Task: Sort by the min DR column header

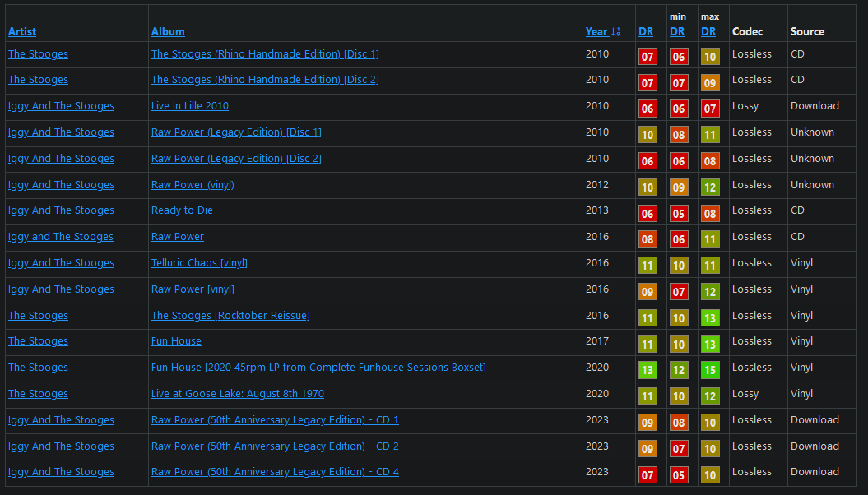Action: pos(677,31)
